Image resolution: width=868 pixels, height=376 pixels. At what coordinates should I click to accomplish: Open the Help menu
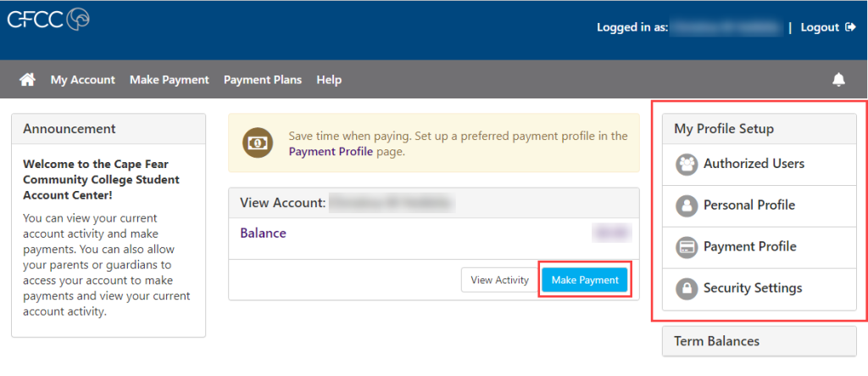pyautogui.click(x=329, y=80)
